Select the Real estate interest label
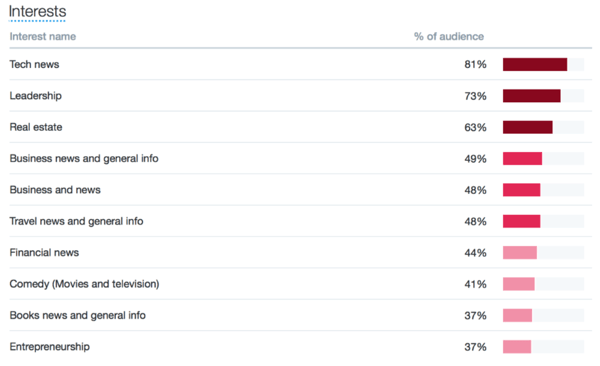Image resolution: width=600 pixels, height=366 pixels. [36, 127]
